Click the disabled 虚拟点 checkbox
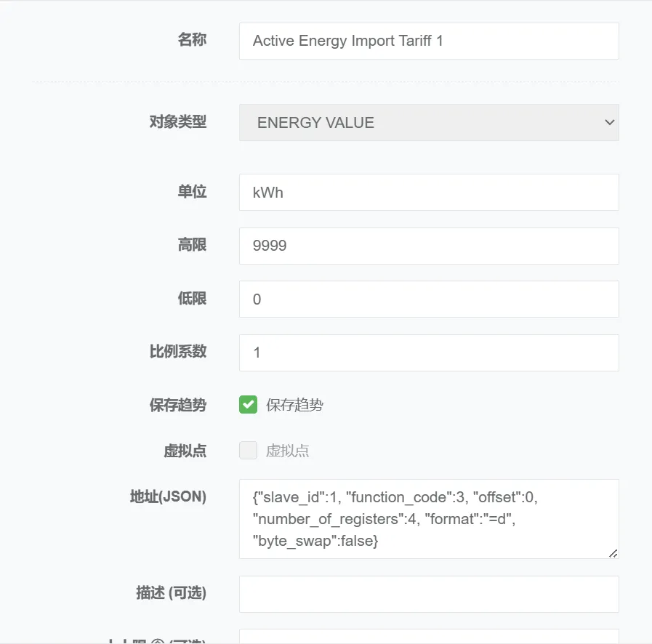 [248, 451]
